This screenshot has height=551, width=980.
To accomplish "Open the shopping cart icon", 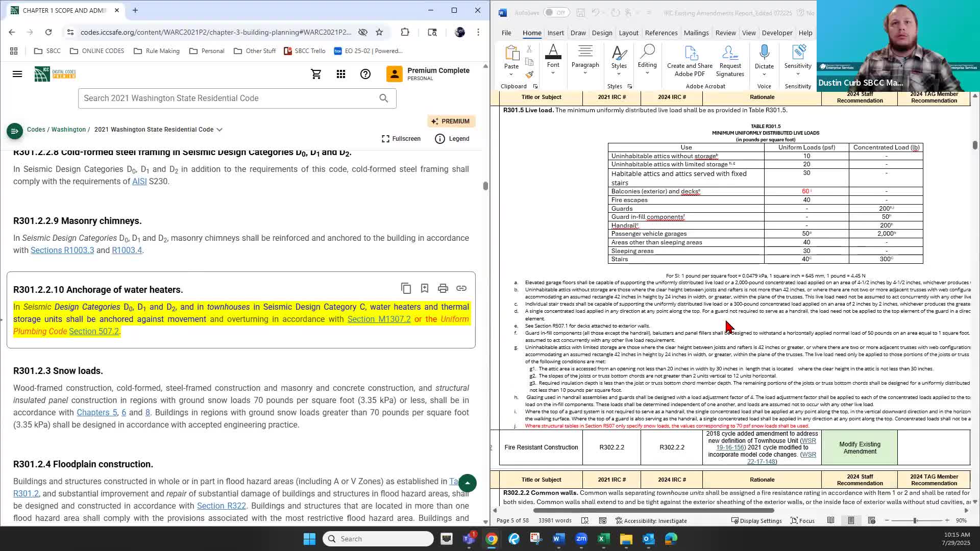I will click(316, 74).
